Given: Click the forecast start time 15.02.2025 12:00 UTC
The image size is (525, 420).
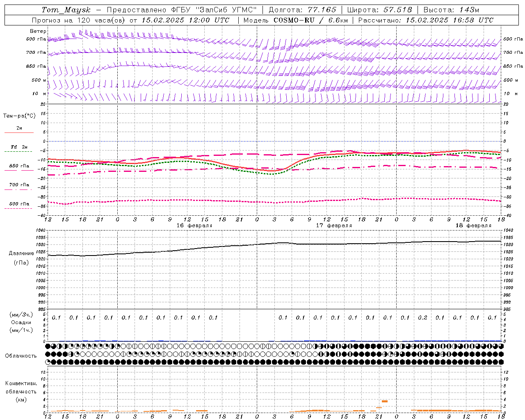Looking at the screenshot, I should (x=186, y=20).
